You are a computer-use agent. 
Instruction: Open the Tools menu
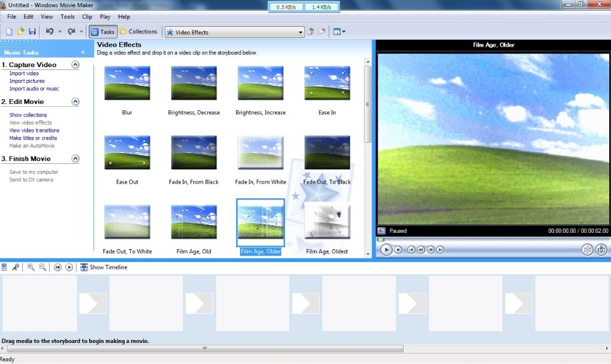[x=68, y=17]
